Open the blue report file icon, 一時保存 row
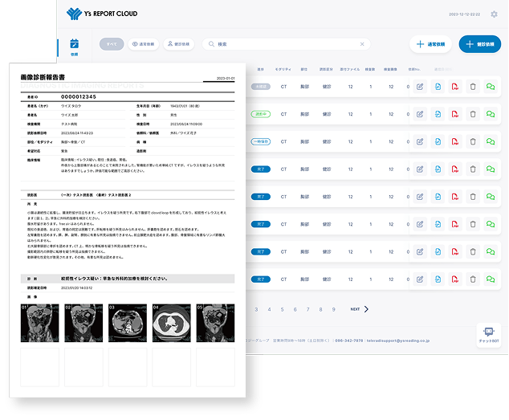The width and height of the screenshot is (509, 420). point(438,141)
